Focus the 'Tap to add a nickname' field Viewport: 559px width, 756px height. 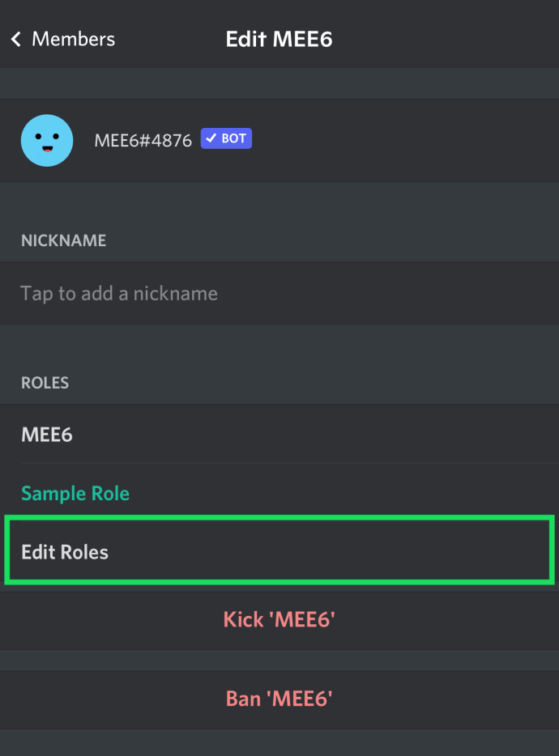(279, 293)
